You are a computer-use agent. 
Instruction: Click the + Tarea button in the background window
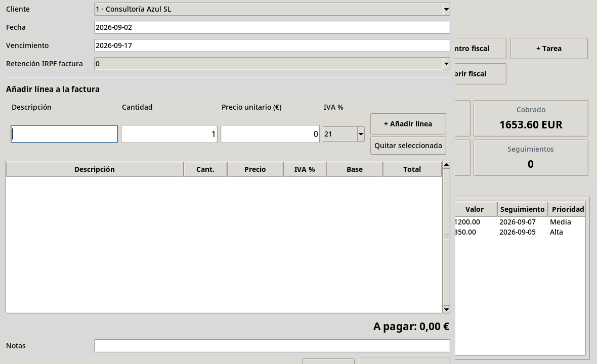[x=549, y=49]
